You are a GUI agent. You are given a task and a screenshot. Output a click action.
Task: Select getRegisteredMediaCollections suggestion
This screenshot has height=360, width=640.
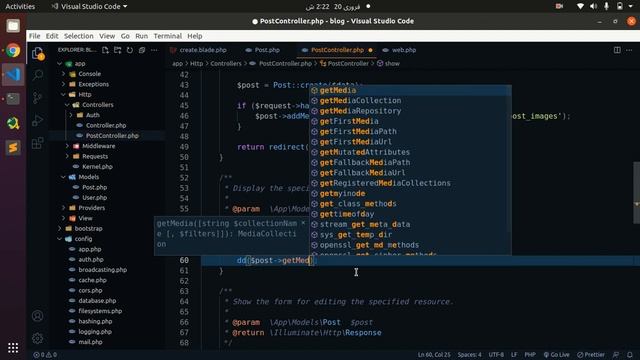click(410, 183)
